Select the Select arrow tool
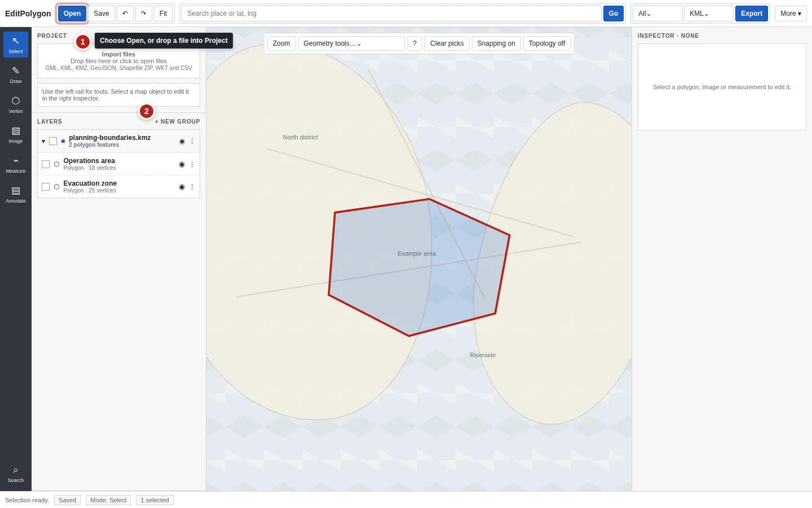The width and height of the screenshot is (812, 508). 16,45
